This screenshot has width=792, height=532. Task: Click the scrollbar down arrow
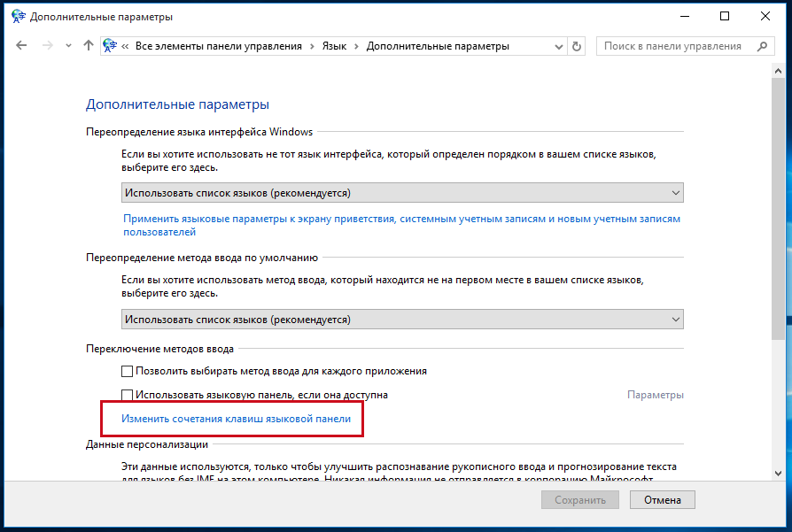coord(778,474)
